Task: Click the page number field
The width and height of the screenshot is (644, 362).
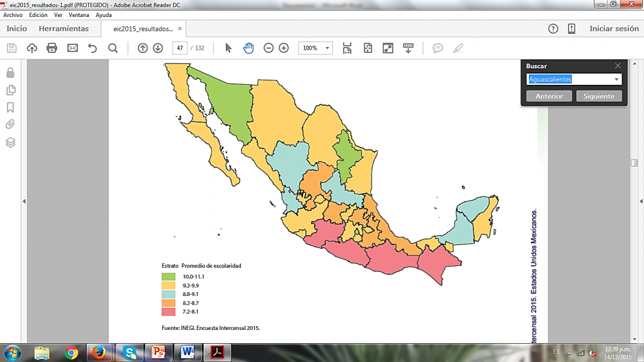Action: 180,48
